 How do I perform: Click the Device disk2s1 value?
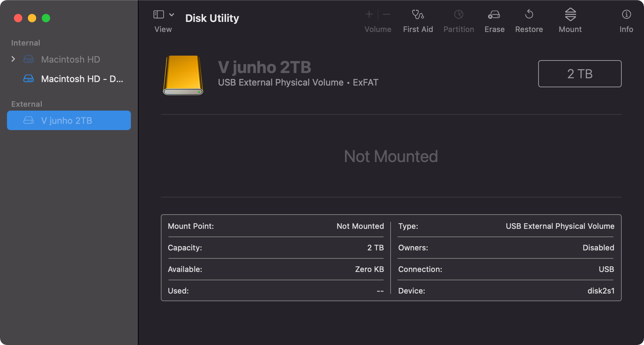(x=601, y=291)
